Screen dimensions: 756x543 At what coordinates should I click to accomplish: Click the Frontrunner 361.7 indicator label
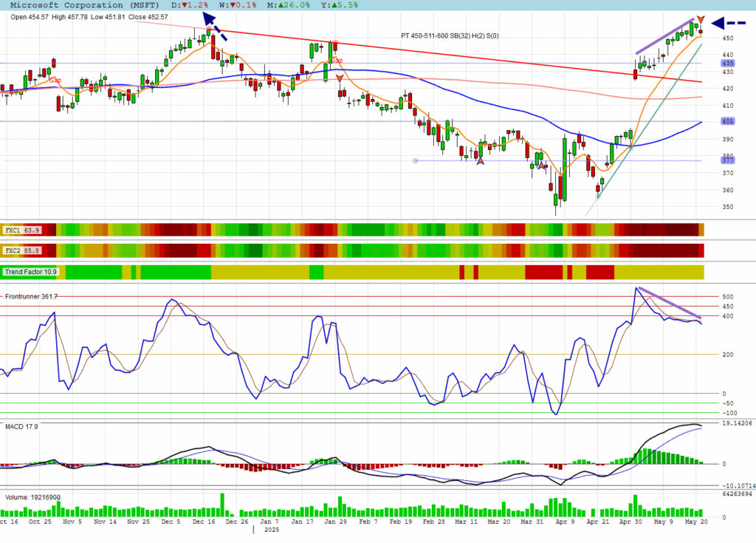pyautogui.click(x=31, y=296)
